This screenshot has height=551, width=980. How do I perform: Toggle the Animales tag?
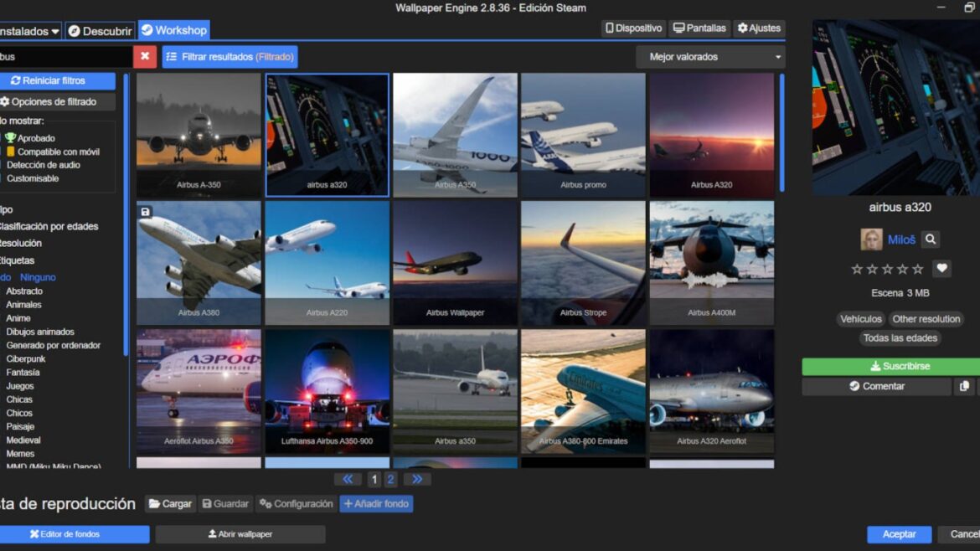[23, 305]
